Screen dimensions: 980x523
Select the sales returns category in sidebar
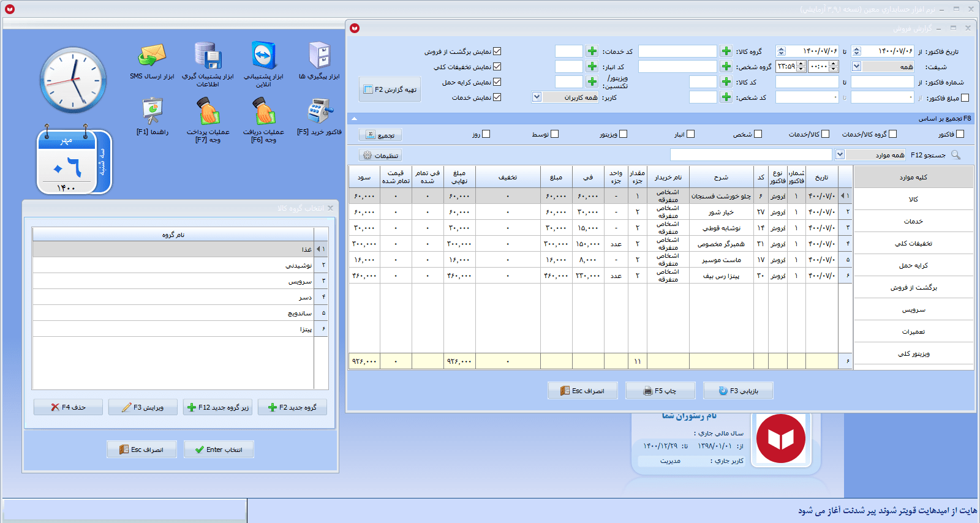pyautogui.click(x=913, y=288)
